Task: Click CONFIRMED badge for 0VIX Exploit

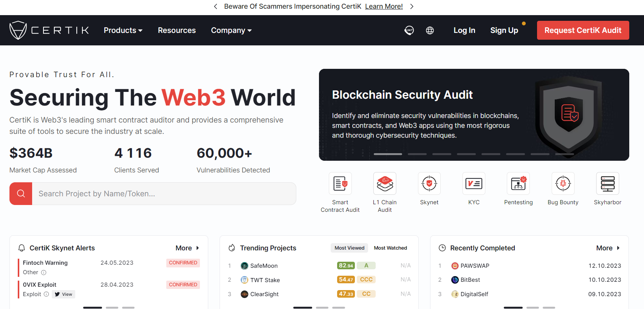Action: [183, 285]
